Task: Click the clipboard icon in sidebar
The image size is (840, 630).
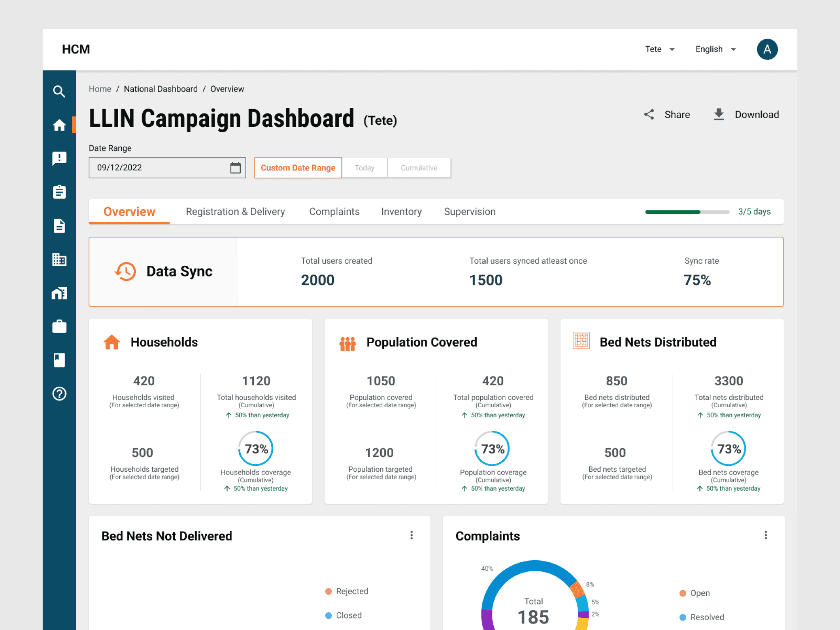Action: pos(59,192)
